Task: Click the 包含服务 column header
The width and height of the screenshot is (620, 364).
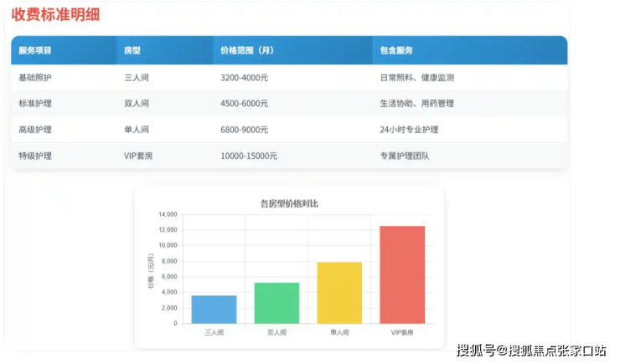Action: click(x=396, y=50)
